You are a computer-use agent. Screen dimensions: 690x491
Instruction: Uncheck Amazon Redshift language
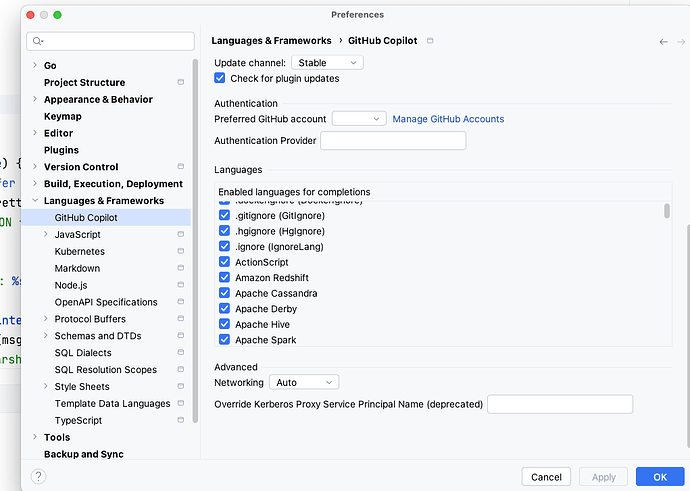coord(224,277)
